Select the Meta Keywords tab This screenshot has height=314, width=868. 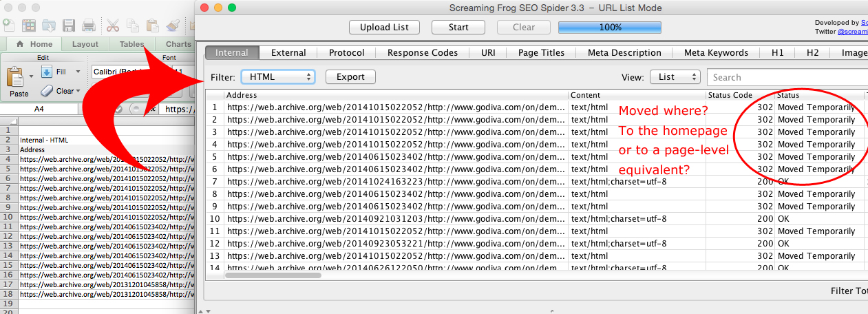716,52
